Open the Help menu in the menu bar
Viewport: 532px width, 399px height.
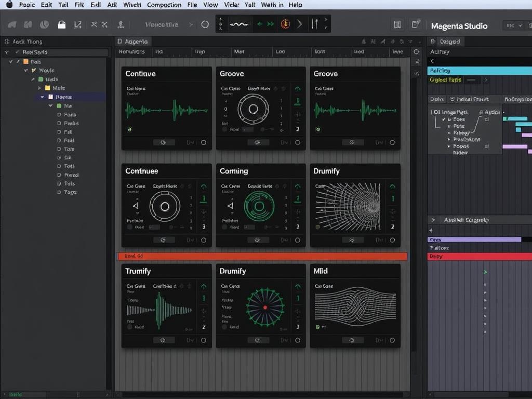[295, 5]
